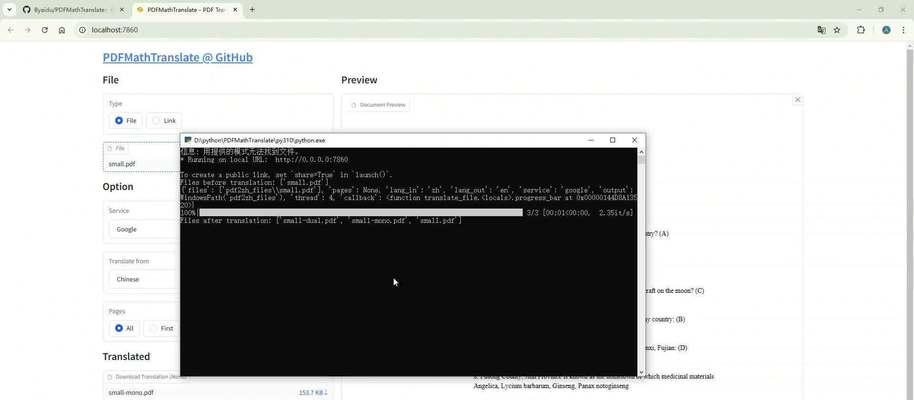
Task: Click the console scrollbar down arrow
Action: 641,372
